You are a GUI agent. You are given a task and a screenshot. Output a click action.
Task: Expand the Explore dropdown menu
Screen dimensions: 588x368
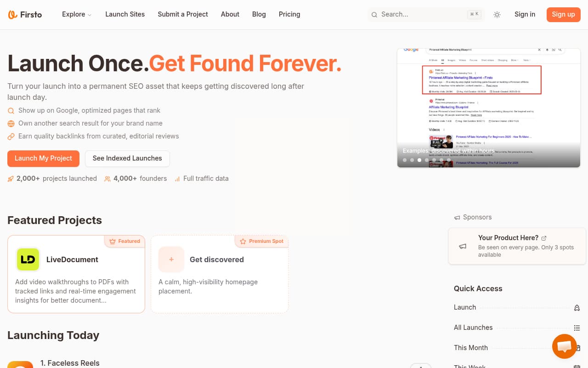pyautogui.click(x=77, y=14)
